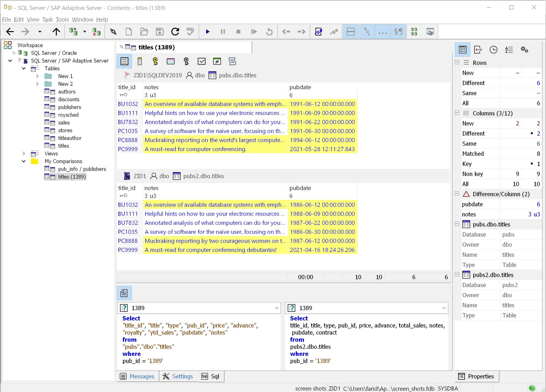The height and width of the screenshot is (392, 546).
Task: Click the gears settings icon
Action: tap(524, 50)
